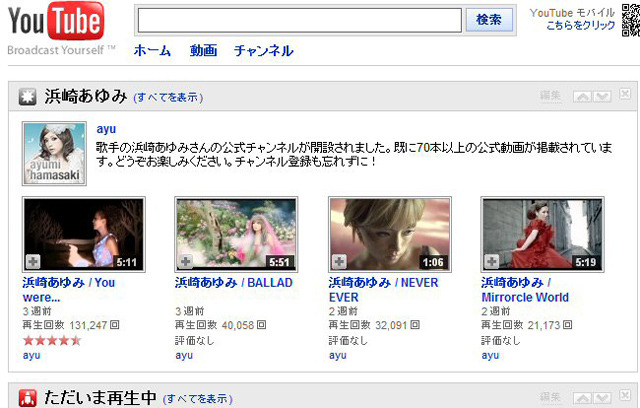Click the ただいま再生中 section red icon
640x408 pixels.
coord(27,398)
